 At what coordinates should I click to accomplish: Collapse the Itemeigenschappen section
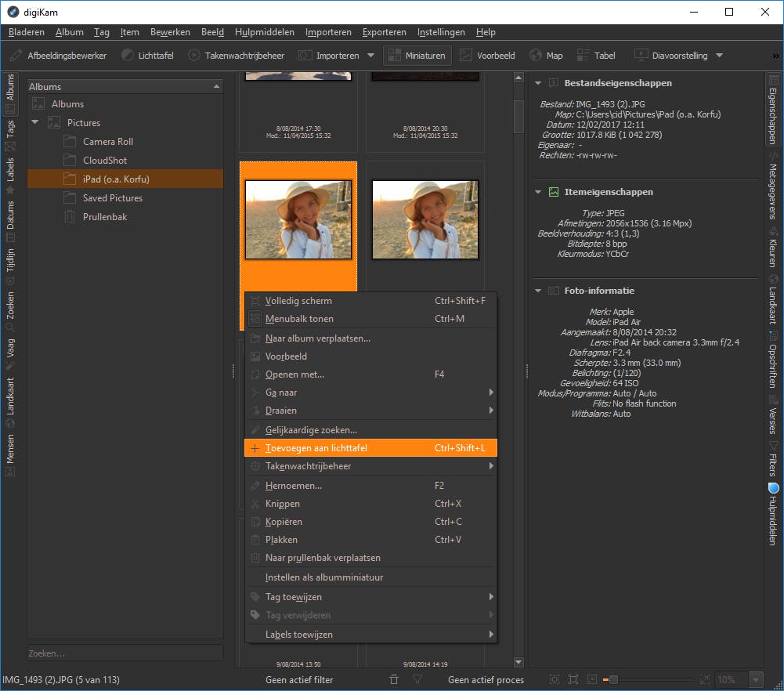pyautogui.click(x=538, y=192)
